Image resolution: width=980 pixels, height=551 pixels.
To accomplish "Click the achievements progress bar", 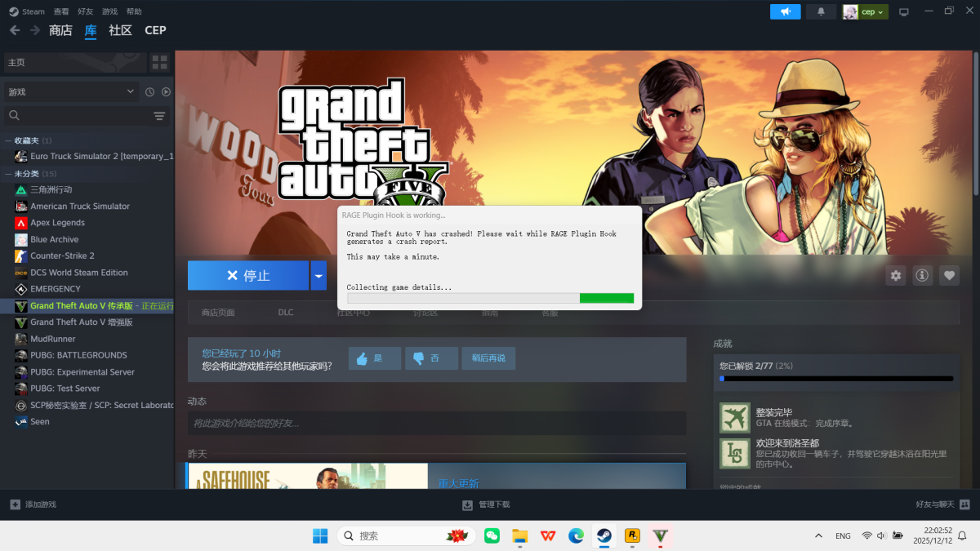I will click(x=835, y=379).
